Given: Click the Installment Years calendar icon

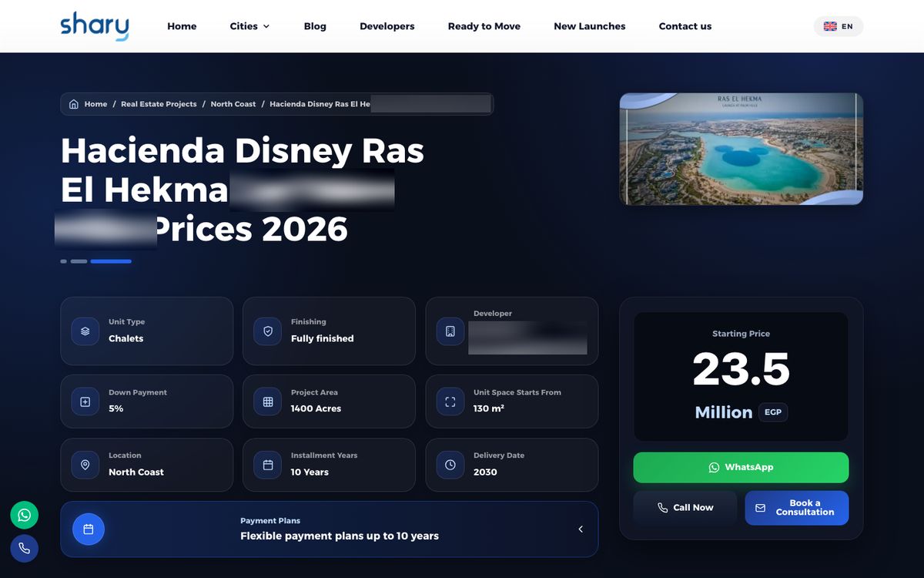Looking at the screenshot, I should (268, 465).
